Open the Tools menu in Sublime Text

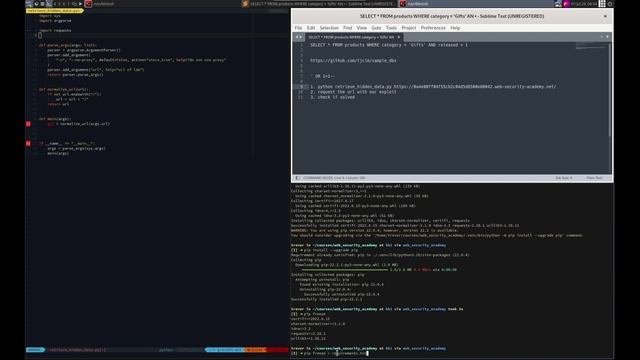pyautogui.click(x=391, y=28)
